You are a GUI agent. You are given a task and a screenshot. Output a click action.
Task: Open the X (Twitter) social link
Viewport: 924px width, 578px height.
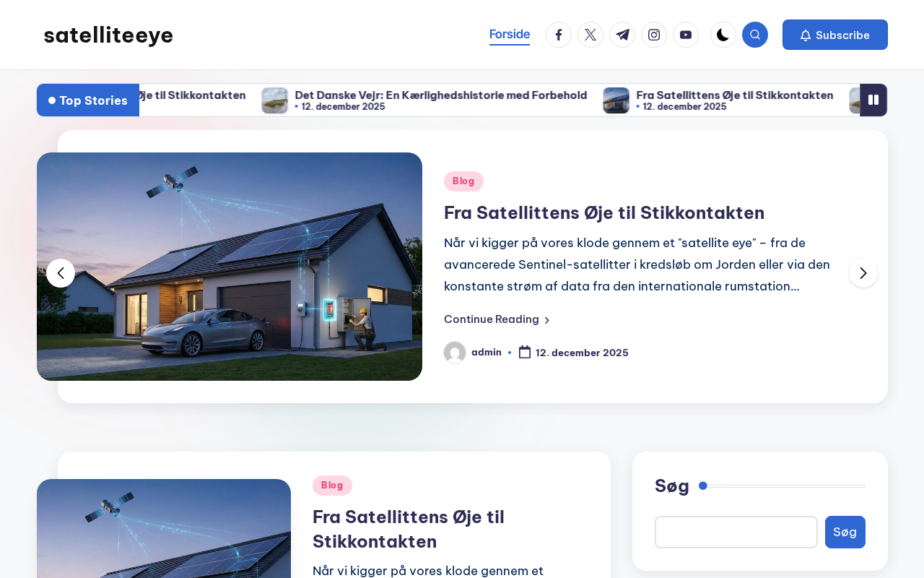[590, 35]
